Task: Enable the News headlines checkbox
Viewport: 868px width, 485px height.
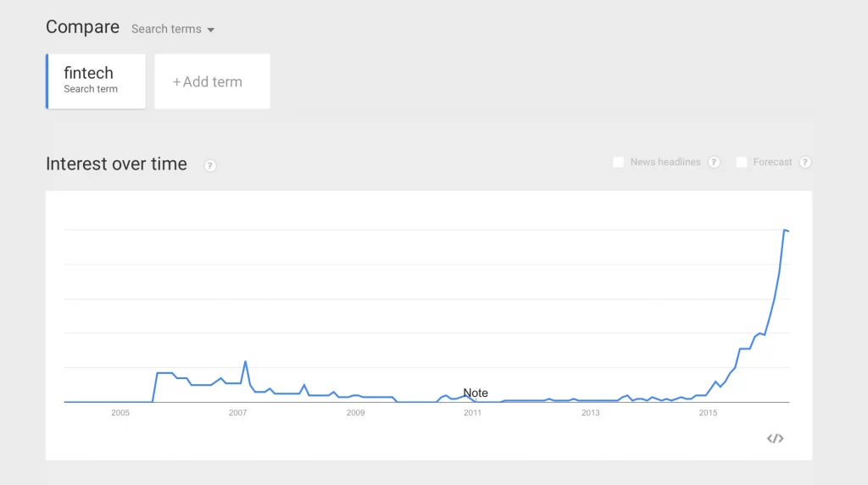Action: point(619,162)
